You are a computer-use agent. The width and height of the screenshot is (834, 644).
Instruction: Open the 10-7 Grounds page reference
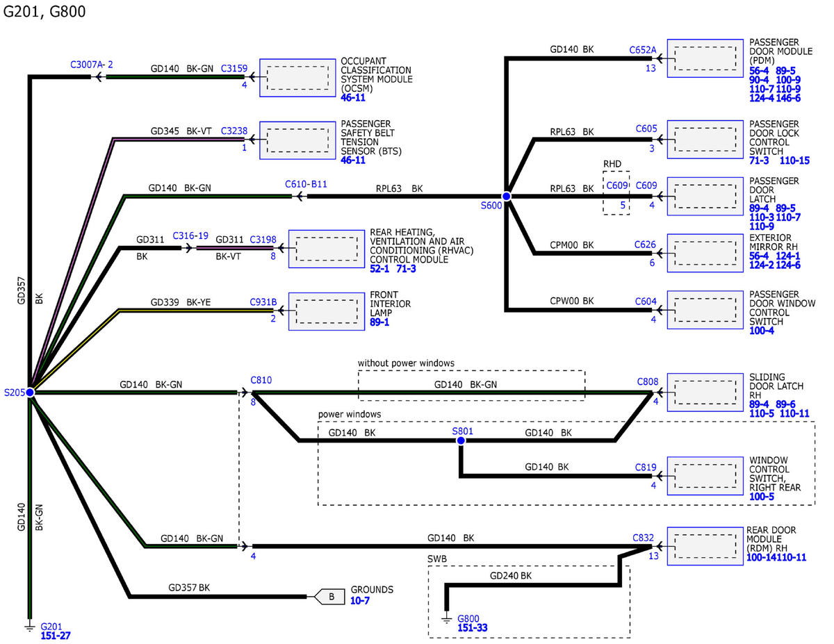pyautogui.click(x=360, y=600)
